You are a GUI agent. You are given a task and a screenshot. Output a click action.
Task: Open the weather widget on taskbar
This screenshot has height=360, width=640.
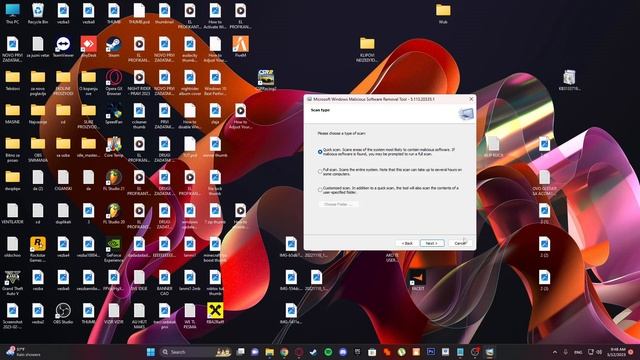[22, 352]
